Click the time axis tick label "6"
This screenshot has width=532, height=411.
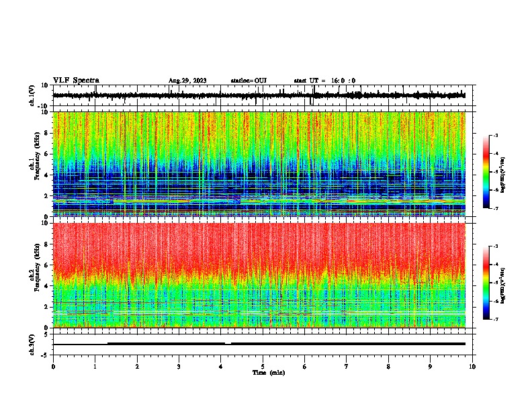pyautogui.click(x=305, y=367)
